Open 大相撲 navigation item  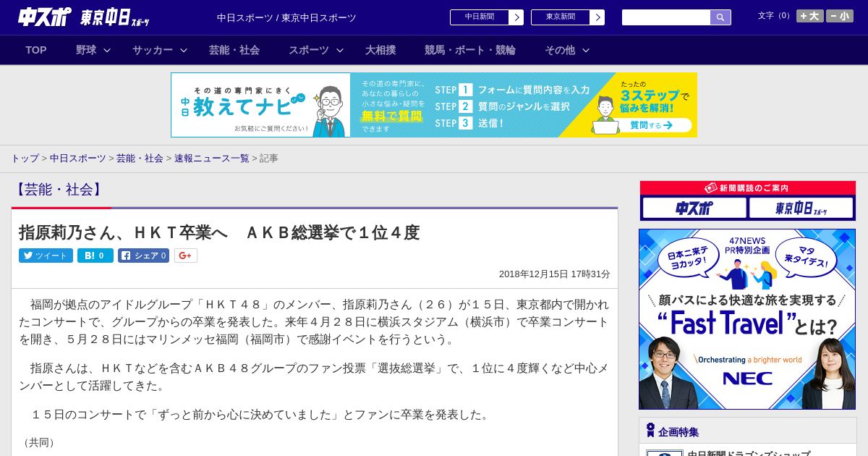point(380,50)
